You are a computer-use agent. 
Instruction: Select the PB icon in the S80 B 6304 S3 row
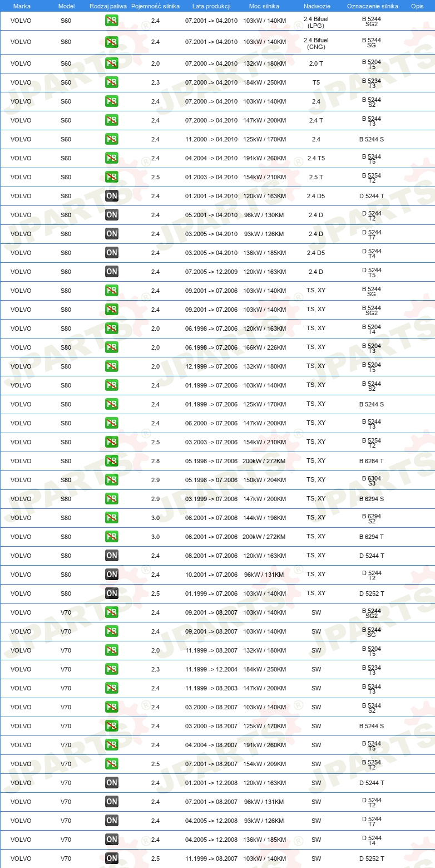click(112, 480)
